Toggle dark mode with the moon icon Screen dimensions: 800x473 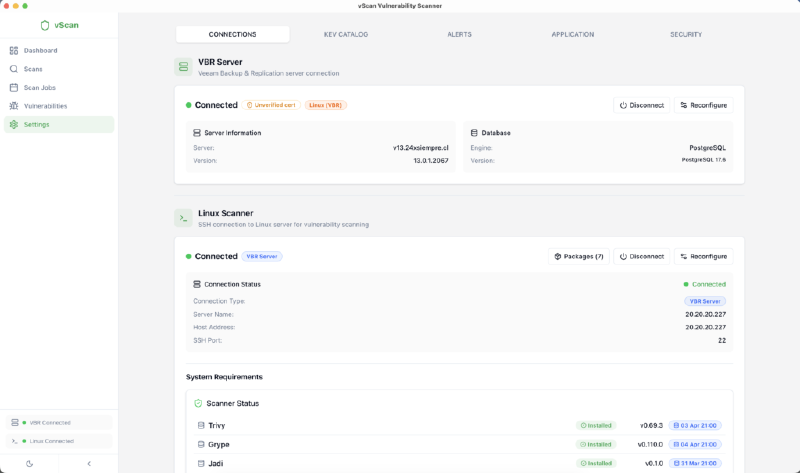pos(30,464)
